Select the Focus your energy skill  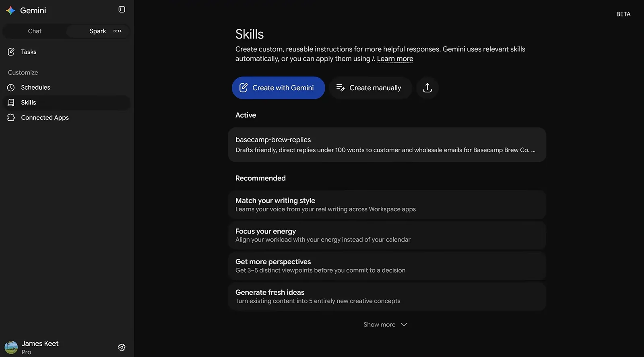point(387,235)
